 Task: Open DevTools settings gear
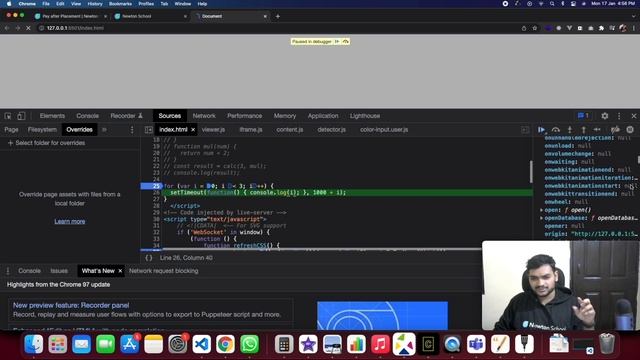605,116
